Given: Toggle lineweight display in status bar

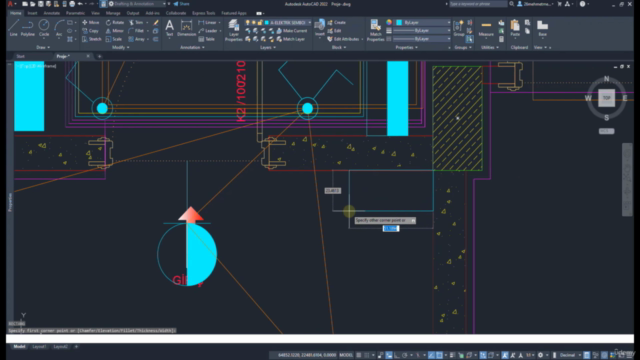Looking at the screenshot, I should [452, 355].
